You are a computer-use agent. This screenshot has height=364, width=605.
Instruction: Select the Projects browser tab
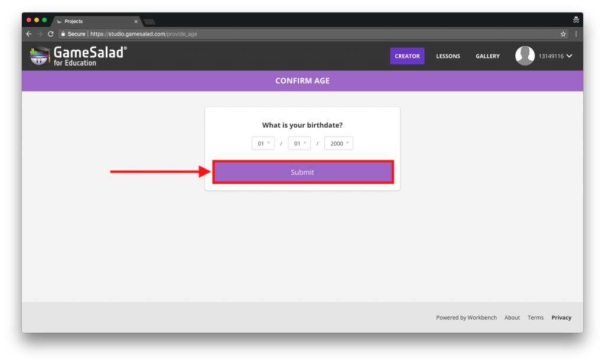click(x=96, y=21)
